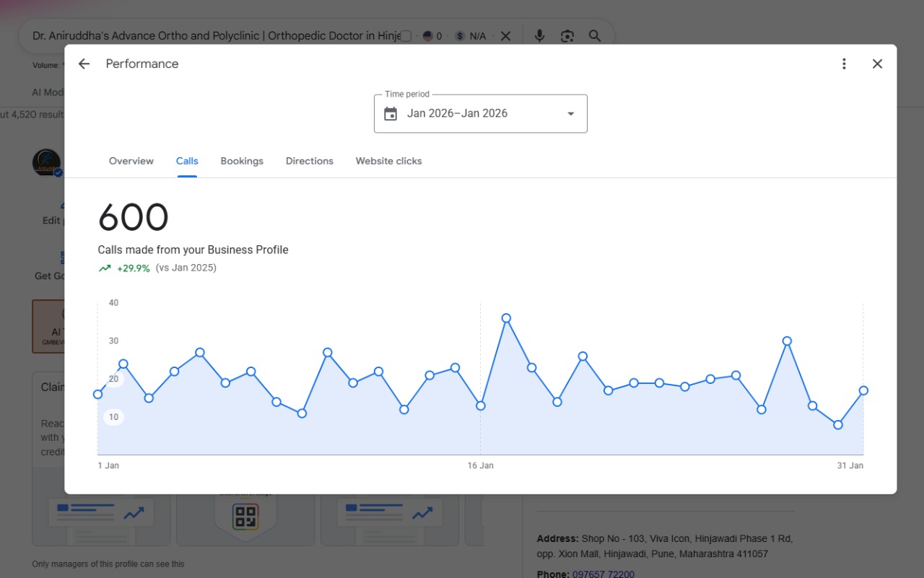
Task: Click the magnifier search icon
Action: [595, 36]
